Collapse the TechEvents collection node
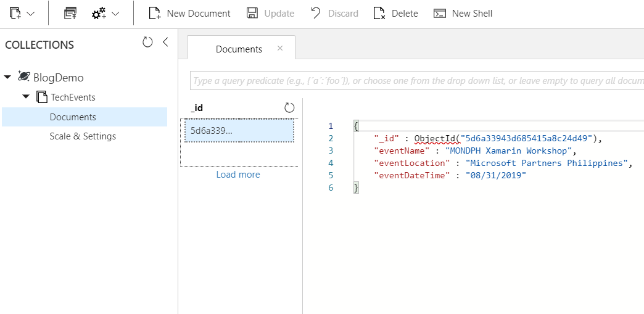Viewport: 644px width, 314px height. pyautogui.click(x=26, y=97)
